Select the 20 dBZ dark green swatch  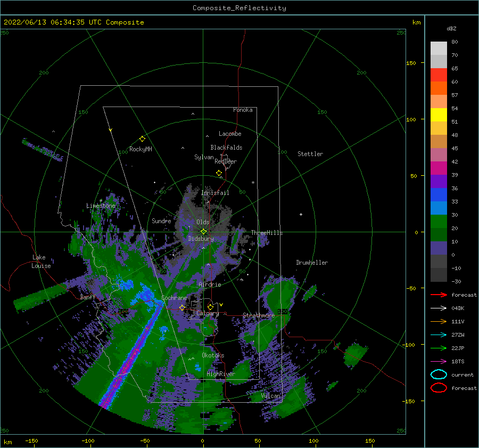(x=439, y=234)
